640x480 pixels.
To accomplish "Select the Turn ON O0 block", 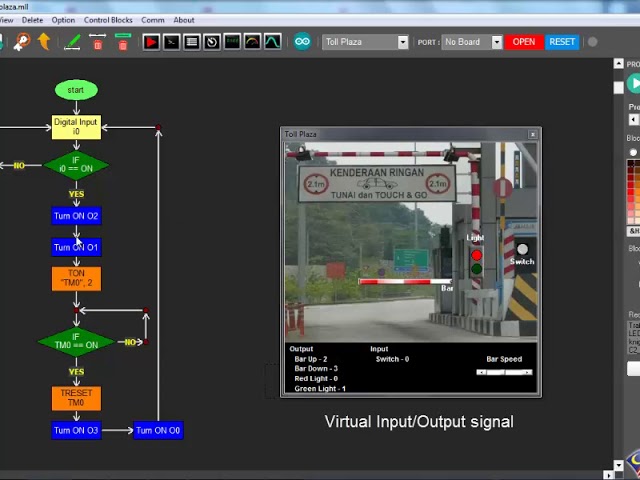I will (x=158, y=430).
